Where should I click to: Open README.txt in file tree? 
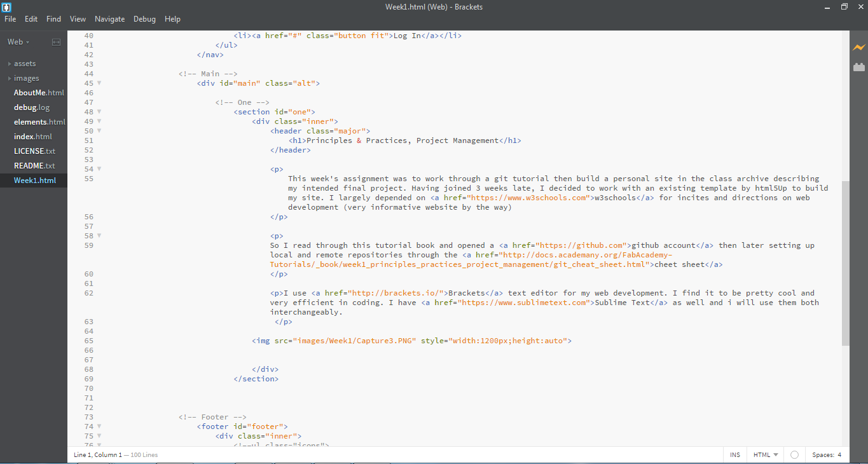[x=34, y=166]
